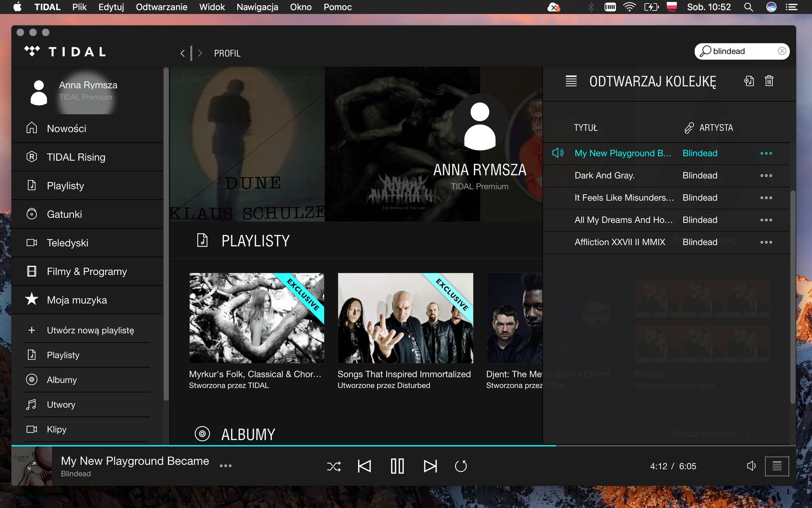Open Gatunki genres section
The width and height of the screenshot is (812, 508).
click(87, 214)
